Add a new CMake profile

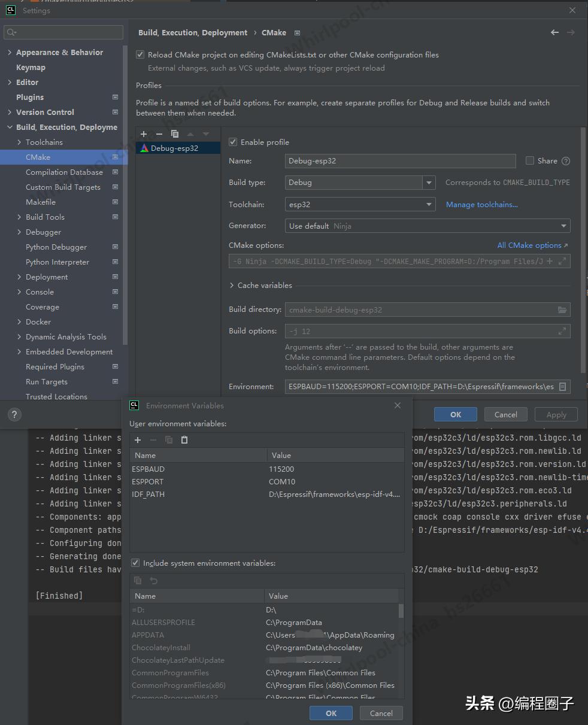[x=143, y=134]
